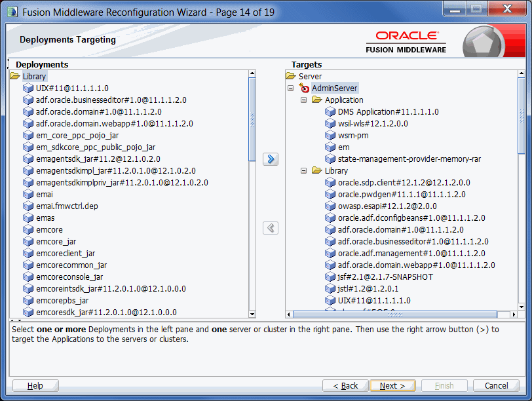
Task: Click the icon beside em_core_ppc_pojo_jar
Action: click(x=28, y=136)
